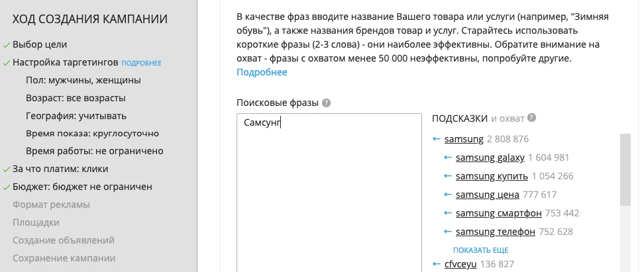
Task: Click ПОКАЗАТЬ ЕЩЕ under suggestions
Action: pyautogui.click(x=480, y=250)
